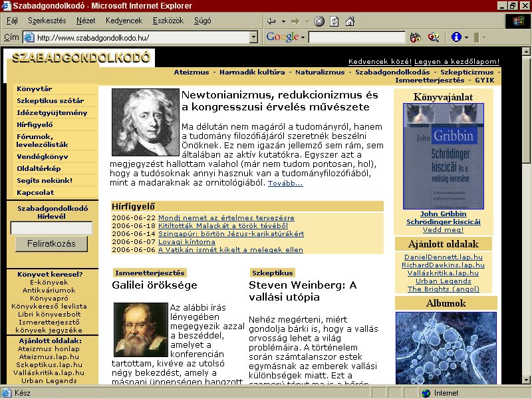Open the Szkeptikus szótár sidebar link
Screen dimensions: 532x399
[x=51, y=101]
